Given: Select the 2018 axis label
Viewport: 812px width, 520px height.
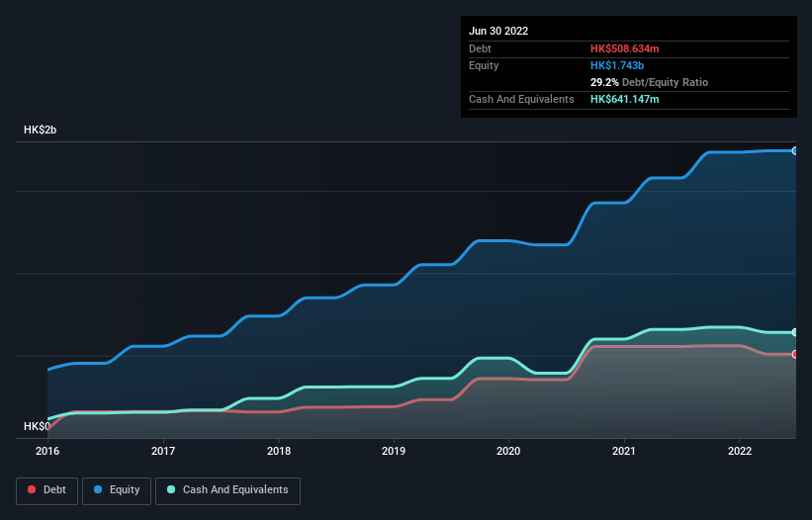Looking at the screenshot, I should (x=279, y=451).
